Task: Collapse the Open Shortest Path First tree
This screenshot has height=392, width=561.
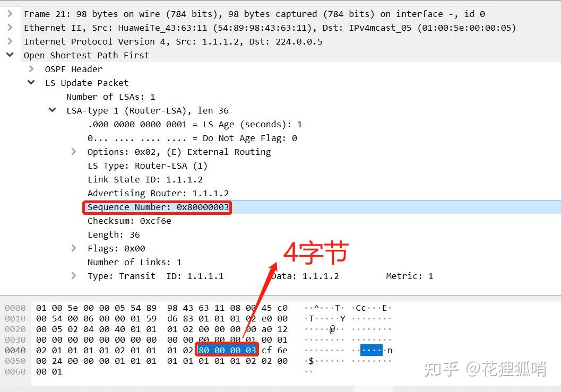Action: [x=10, y=55]
